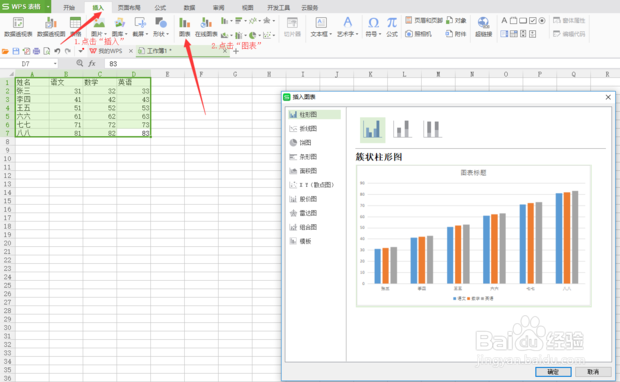Insert 附件 (Attachment) from ribbon

tap(456, 34)
